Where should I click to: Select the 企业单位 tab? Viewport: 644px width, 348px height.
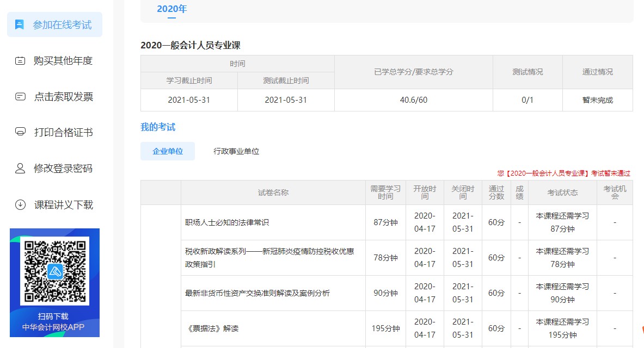coord(167,151)
